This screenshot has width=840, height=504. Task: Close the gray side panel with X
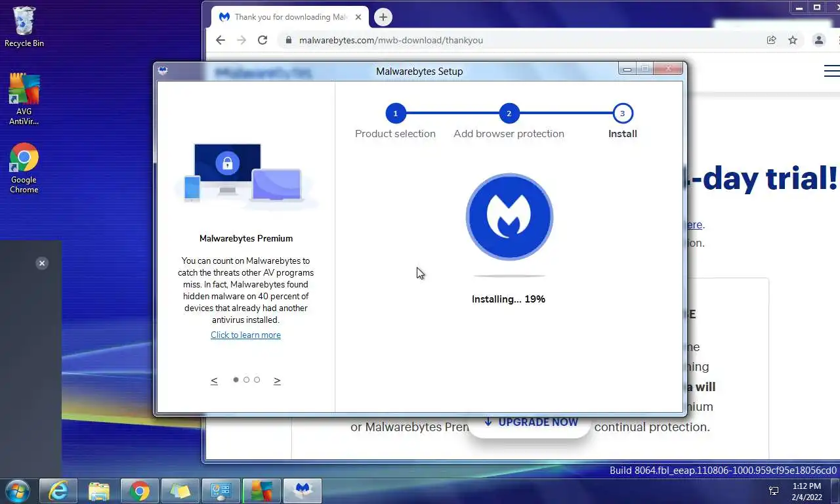pos(42,263)
